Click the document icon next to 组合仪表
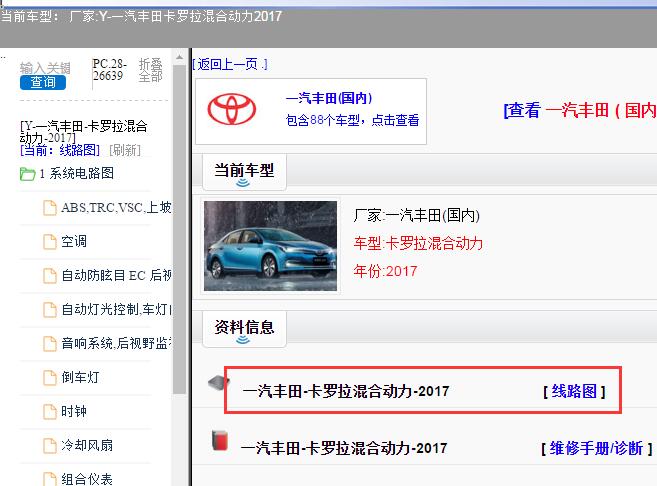 [x=50, y=479]
